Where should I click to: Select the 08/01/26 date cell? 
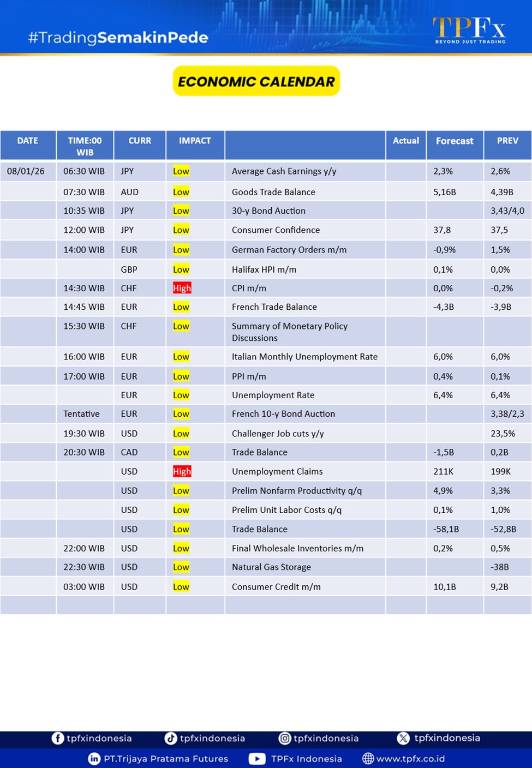coord(26,171)
